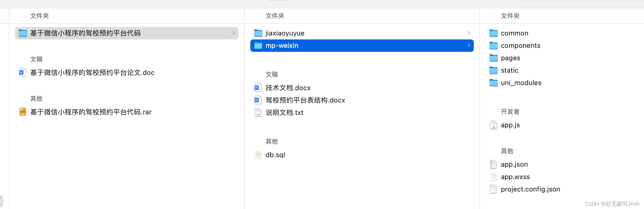Viewport: 644px width, 209px height.
Task: Click the RAR archive icon of 基于微信小程序的驾校预约平台代码.rar
Action: (x=23, y=112)
